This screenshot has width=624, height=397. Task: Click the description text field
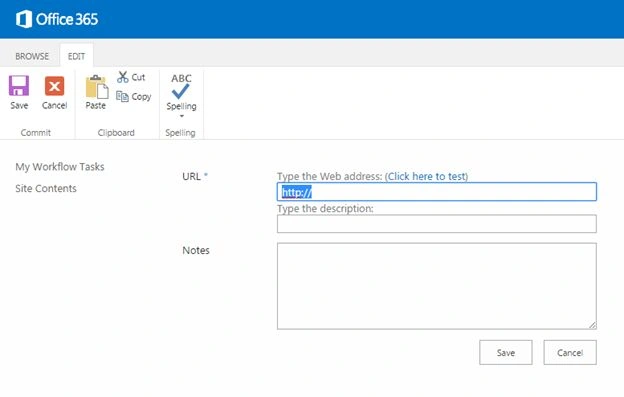[x=437, y=224]
